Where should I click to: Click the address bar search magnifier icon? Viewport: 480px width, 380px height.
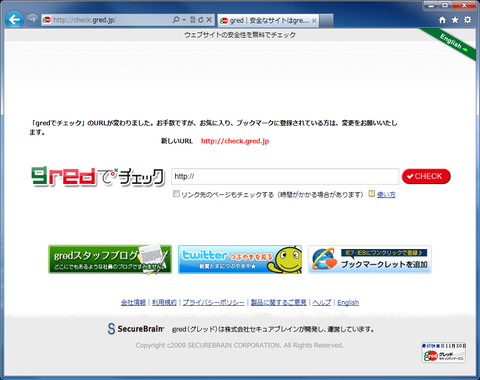click(176, 20)
